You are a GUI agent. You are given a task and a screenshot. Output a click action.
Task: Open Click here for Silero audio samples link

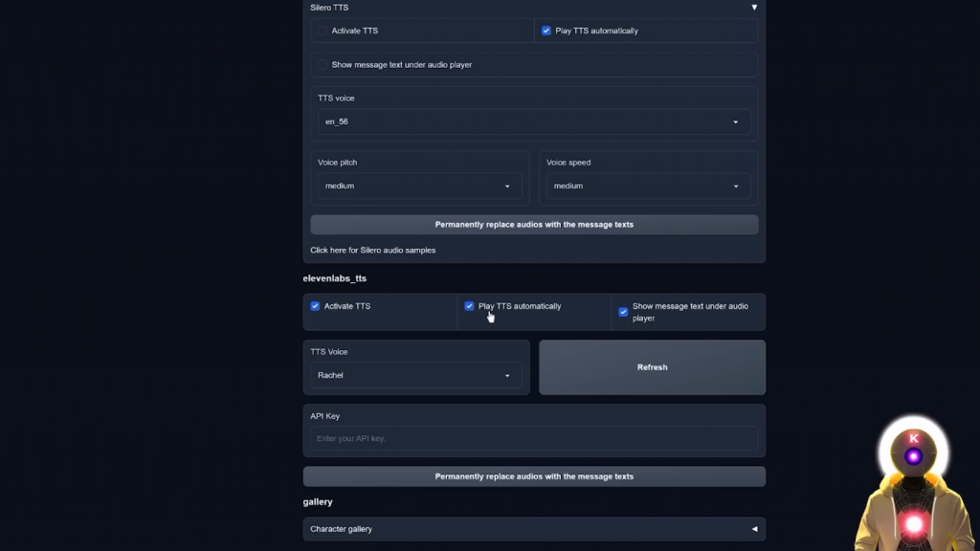point(373,250)
